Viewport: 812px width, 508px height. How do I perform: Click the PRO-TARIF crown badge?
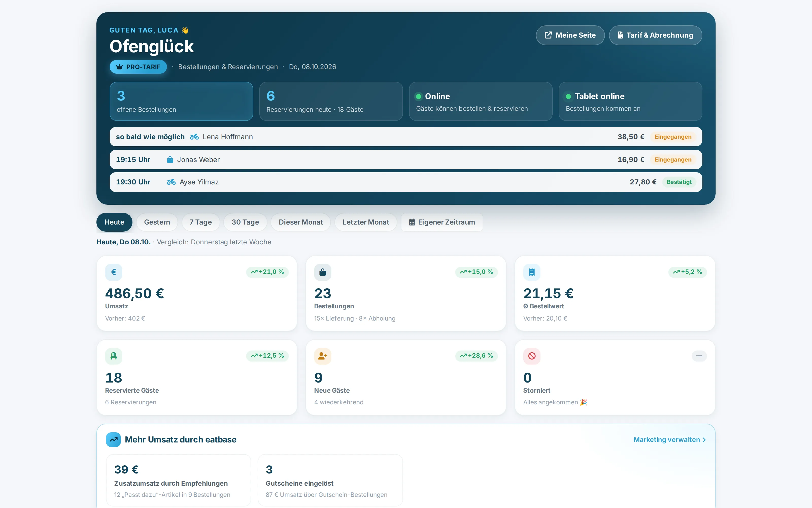pyautogui.click(x=138, y=67)
